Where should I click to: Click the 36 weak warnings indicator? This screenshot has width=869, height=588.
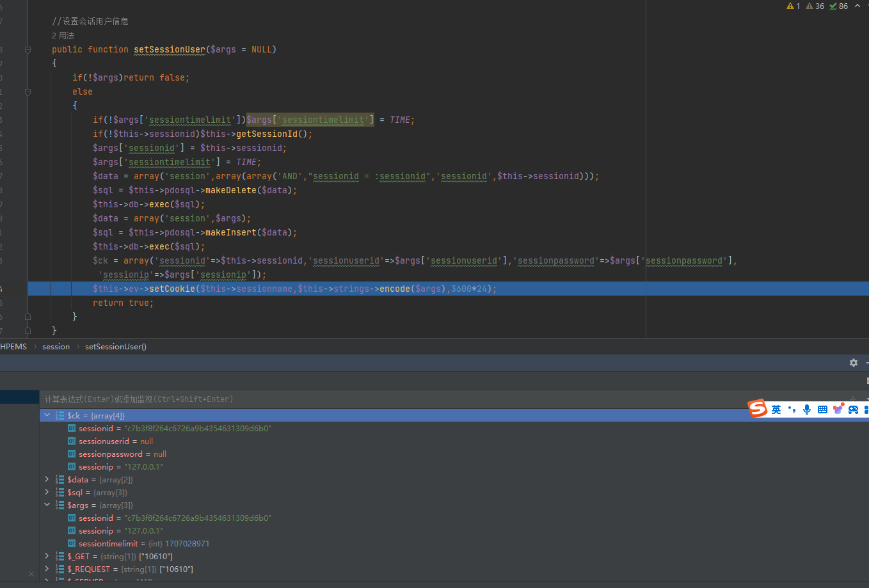click(x=815, y=6)
